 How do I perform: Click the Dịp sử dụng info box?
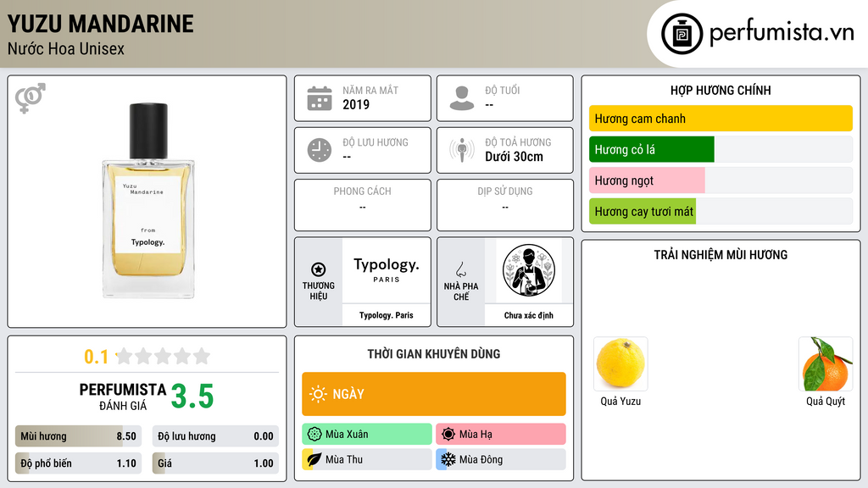505,205
